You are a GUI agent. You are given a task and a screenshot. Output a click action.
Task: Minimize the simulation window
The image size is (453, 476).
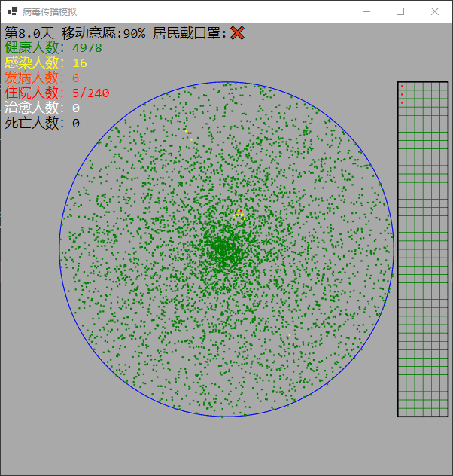(366, 11)
